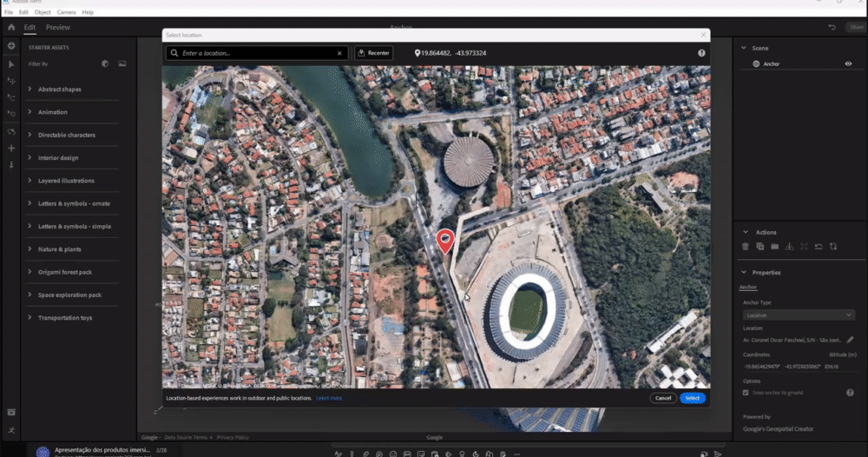Uncheck Snap anchor to ground
Image resolution: width=868 pixels, height=457 pixels.
[x=746, y=393]
